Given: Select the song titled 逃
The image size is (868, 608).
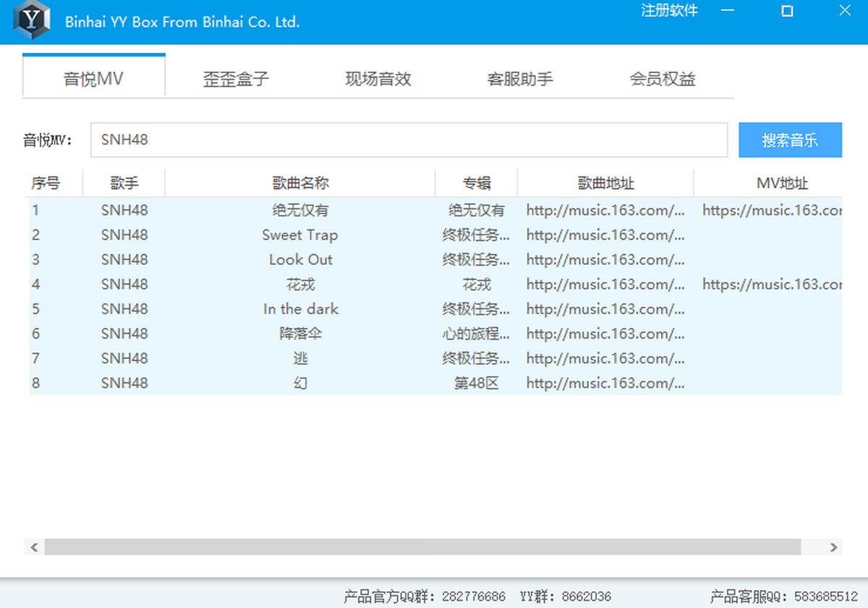Looking at the screenshot, I should click(x=300, y=358).
